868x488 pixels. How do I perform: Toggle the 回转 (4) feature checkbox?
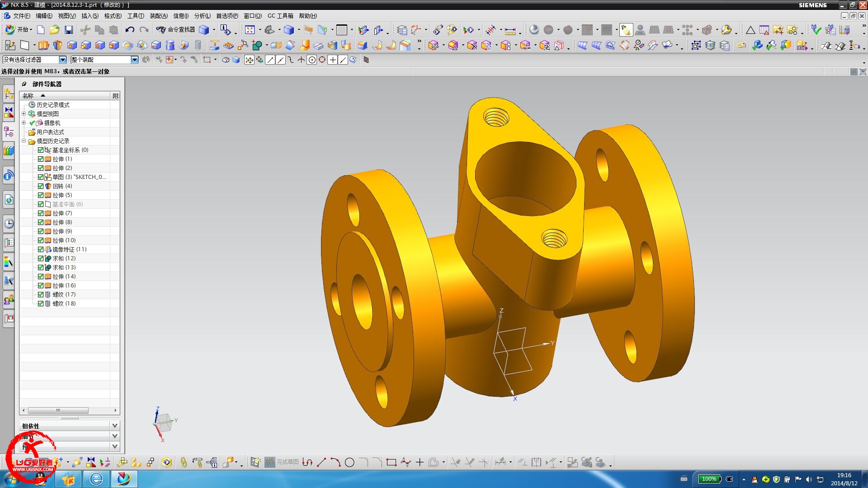coord(41,186)
